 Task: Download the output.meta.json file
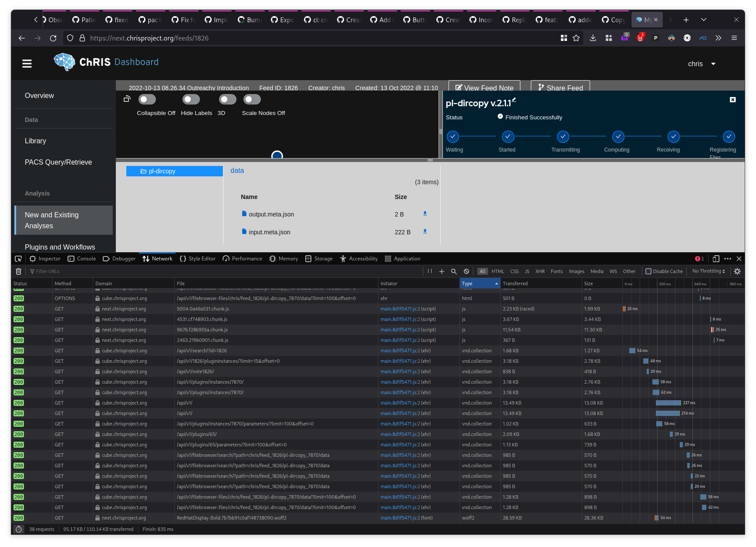click(425, 214)
